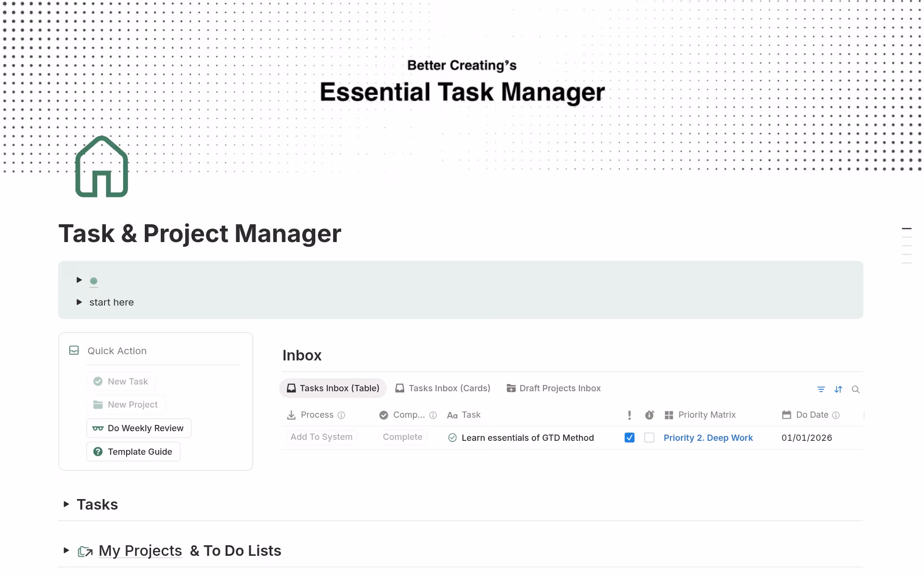The height and width of the screenshot is (577, 924).
Task: Expand the Tasks section
Action: coord(66,504)
